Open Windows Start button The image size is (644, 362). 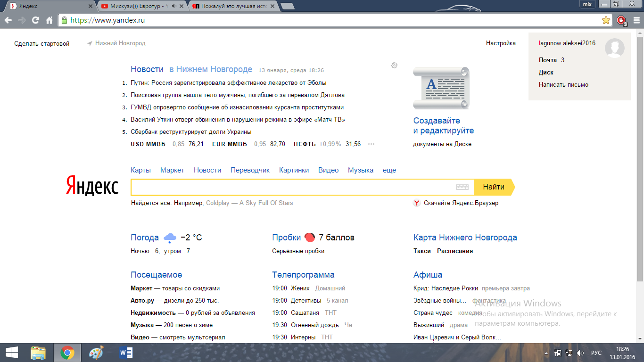(x=12, y=352)
